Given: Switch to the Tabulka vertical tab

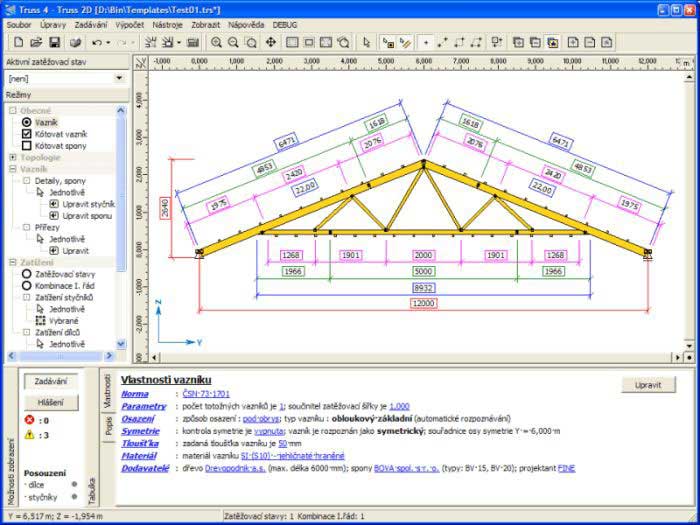Looking at the screenshot, I should coord(92,490).
